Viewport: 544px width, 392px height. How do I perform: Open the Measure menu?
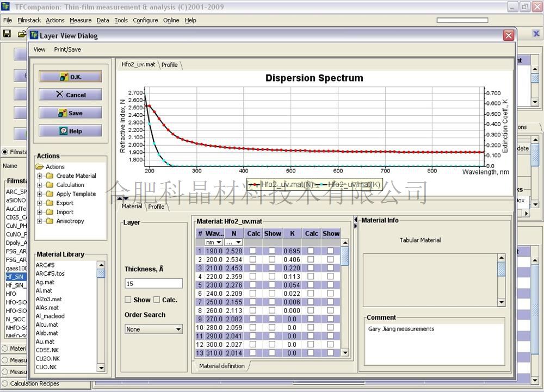pyautogui.click(x=81, y=20)
